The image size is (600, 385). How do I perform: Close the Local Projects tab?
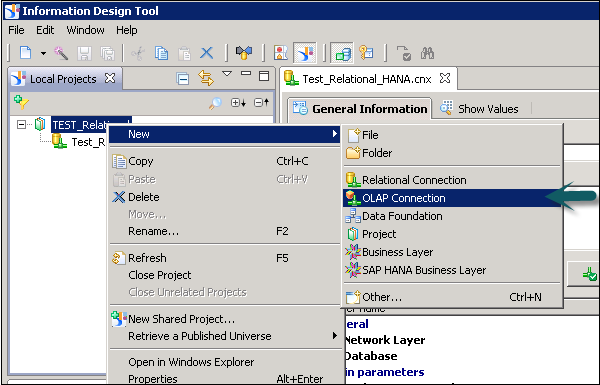coord(110,78)
